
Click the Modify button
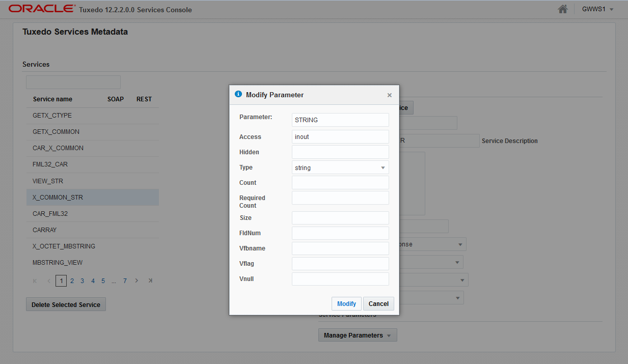point(346,303)
